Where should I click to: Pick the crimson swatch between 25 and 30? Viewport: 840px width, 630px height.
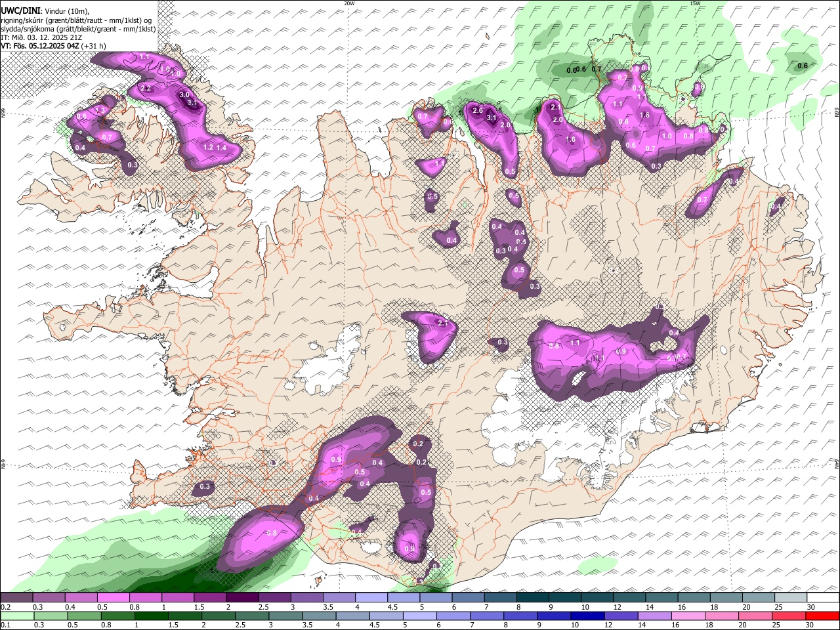click(789, 616)
